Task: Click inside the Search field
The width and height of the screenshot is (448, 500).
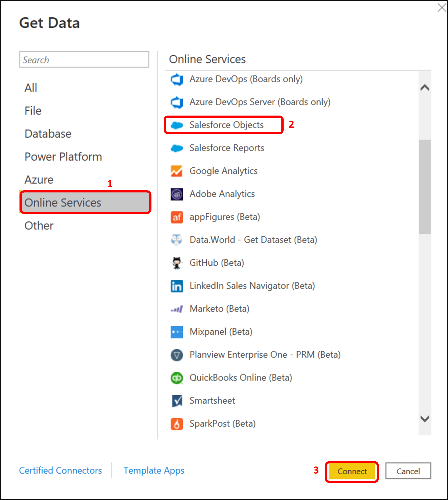Action: pos(84,59)
